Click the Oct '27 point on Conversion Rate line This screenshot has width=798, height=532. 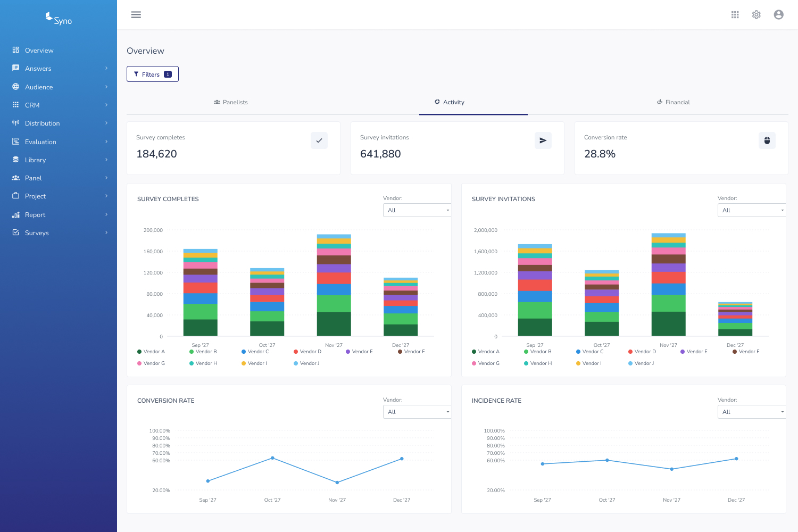(x=272, y=458)
